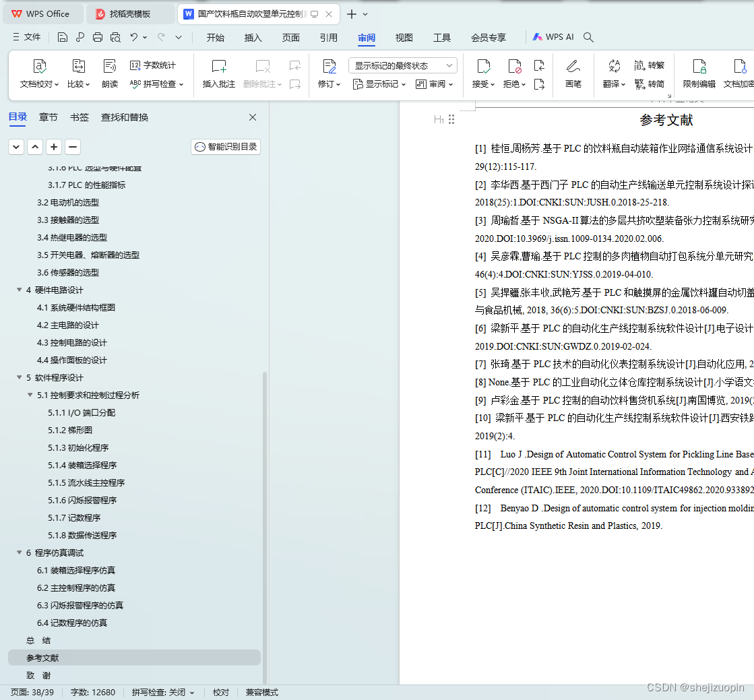The width and height of the screenshot is (754, 700).
Task: Click 限制编辑 restrict editing
Action: click(x=699, y=74)
